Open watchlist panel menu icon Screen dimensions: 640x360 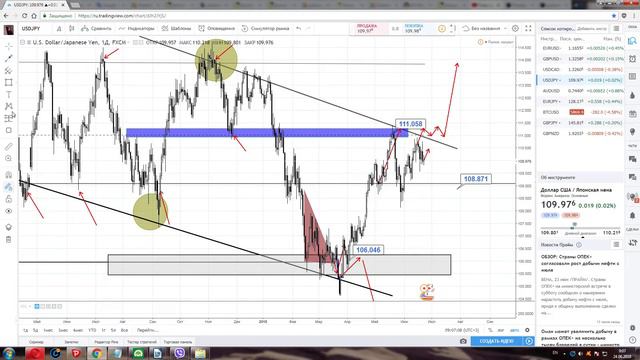[616, 29]
